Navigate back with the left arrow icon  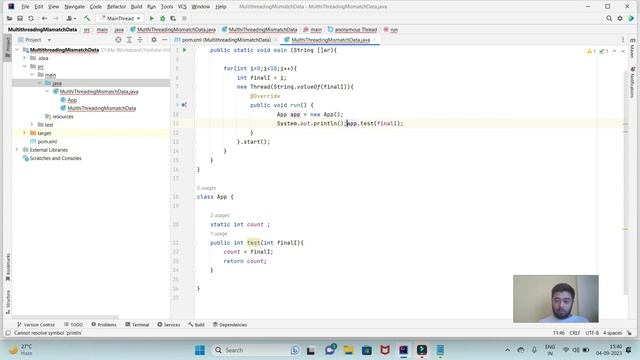[44, 18]
